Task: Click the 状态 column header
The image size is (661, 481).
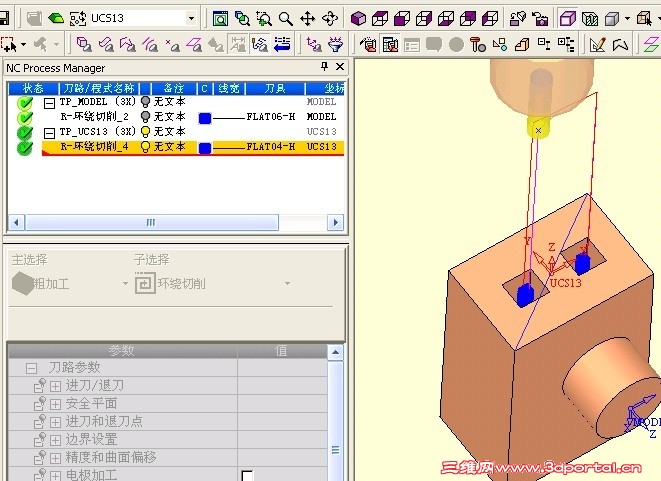Action: point(33,88)
